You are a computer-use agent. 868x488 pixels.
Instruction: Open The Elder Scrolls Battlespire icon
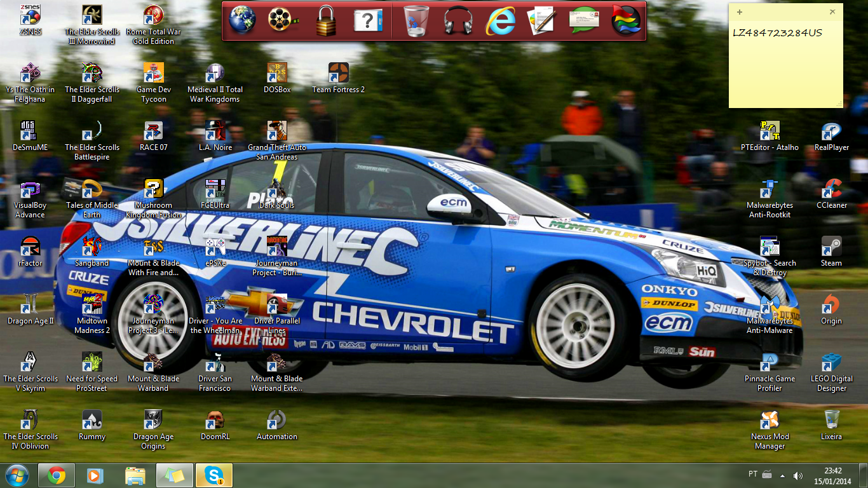pos(92,140)
